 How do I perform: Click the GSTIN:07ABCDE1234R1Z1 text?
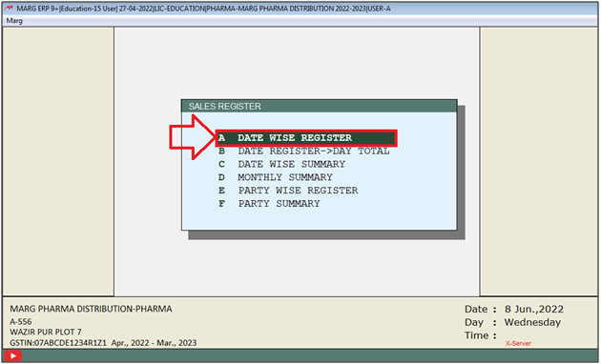[58, 343]
